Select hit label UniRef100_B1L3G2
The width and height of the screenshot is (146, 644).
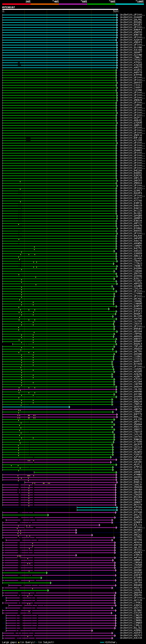click(131, 628)
